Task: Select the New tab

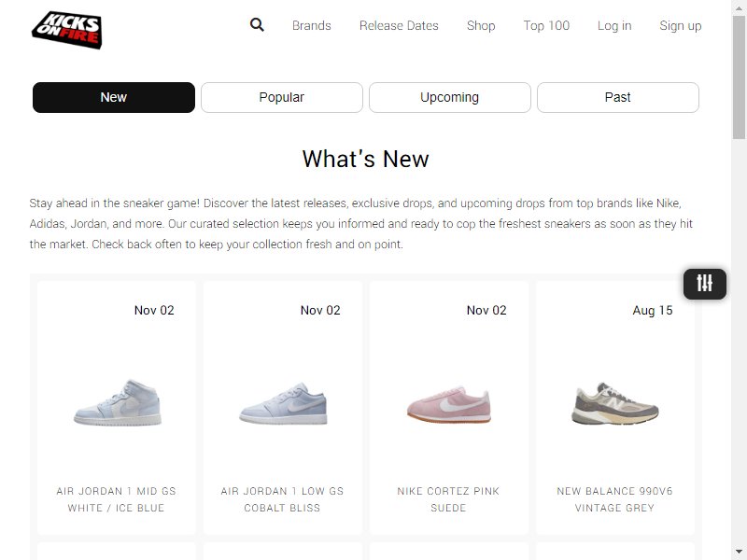Action: coord(114,98)
